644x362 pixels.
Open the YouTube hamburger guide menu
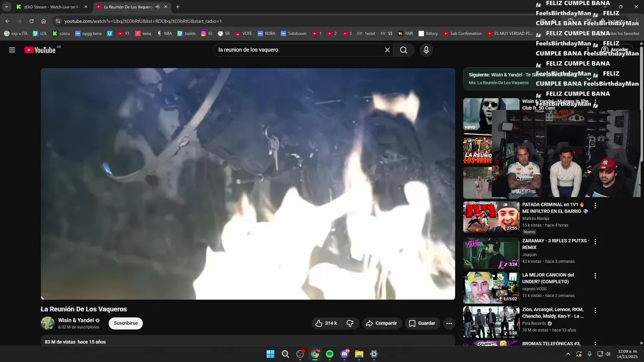(12, 50)
